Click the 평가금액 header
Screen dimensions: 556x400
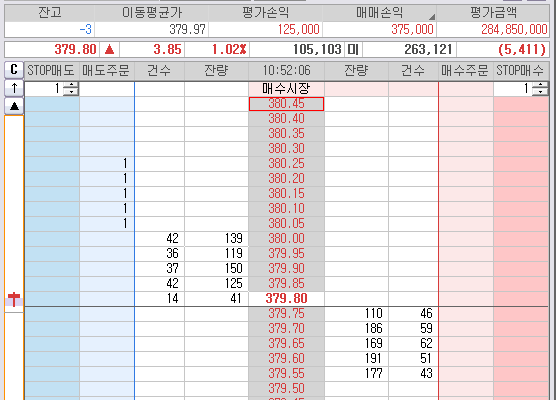(493, 13)
